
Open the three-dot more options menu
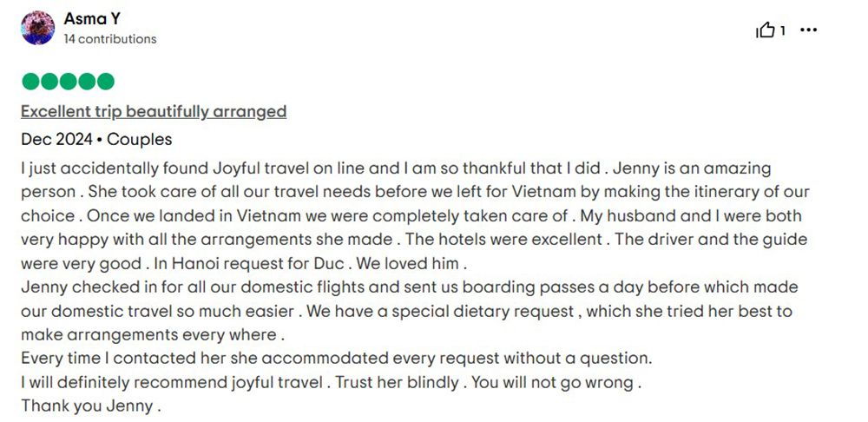pyautogui.click(x=809, y=30)
